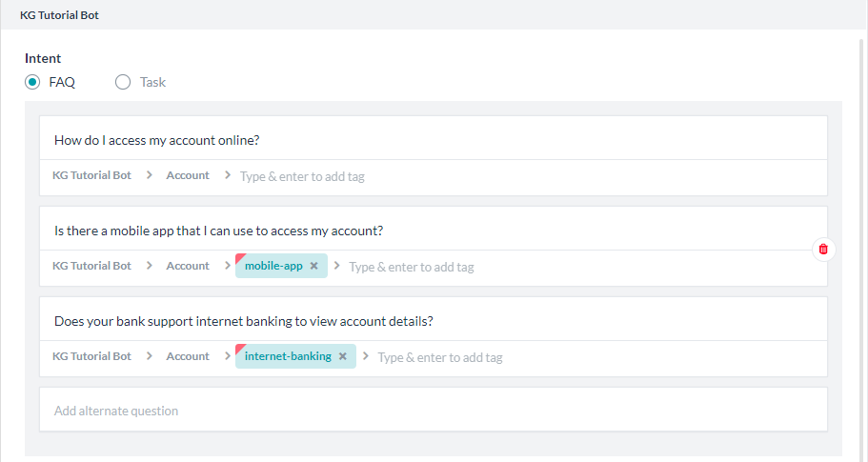The height and width of the screenshot is (462, 868).
Task: Edit the internet banking question text
Action: [244, 321]
